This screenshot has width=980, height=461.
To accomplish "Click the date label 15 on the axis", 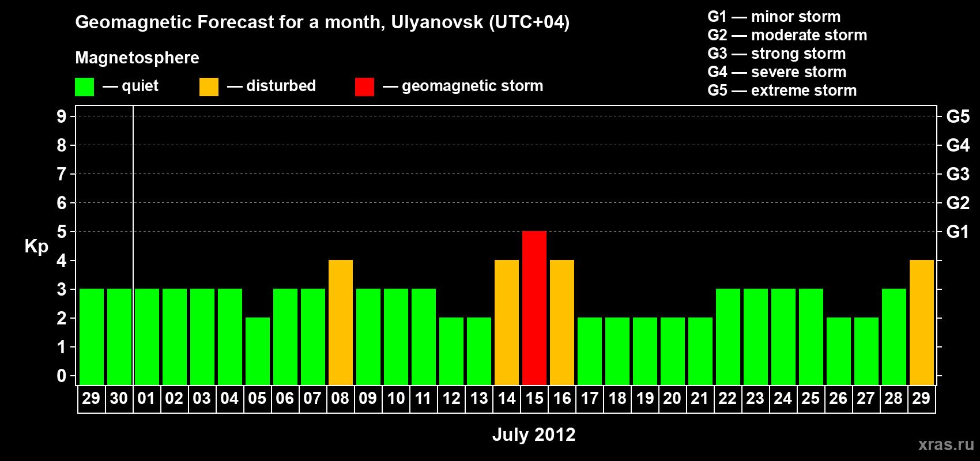I will pyautogui.click(x=534, y=398).
